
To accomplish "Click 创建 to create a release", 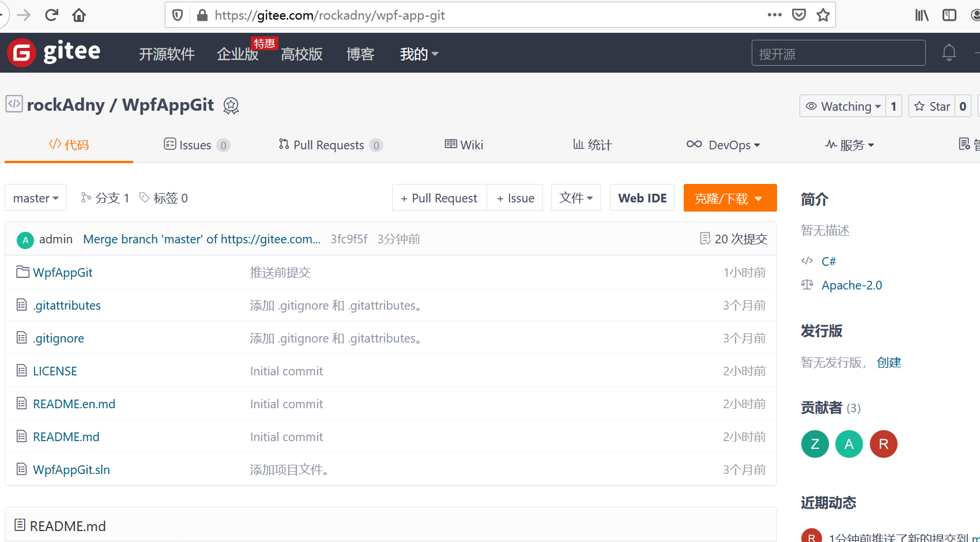I will (x=889, y=362).
